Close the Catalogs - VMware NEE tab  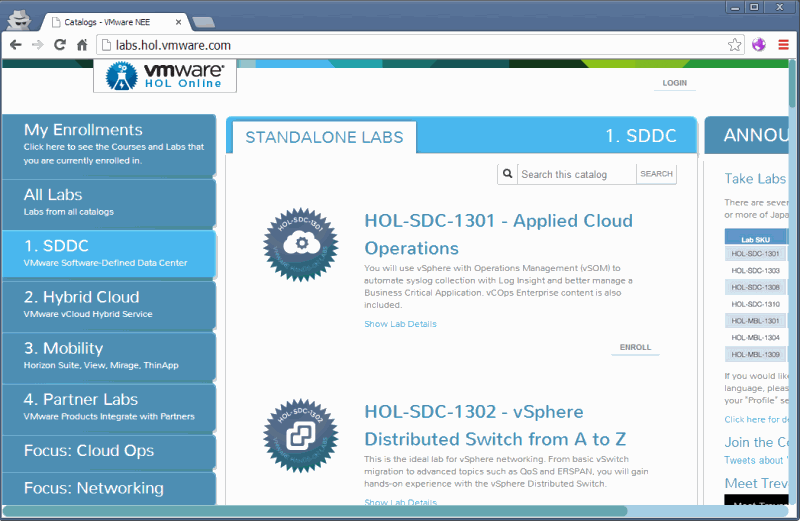point(178,22)
